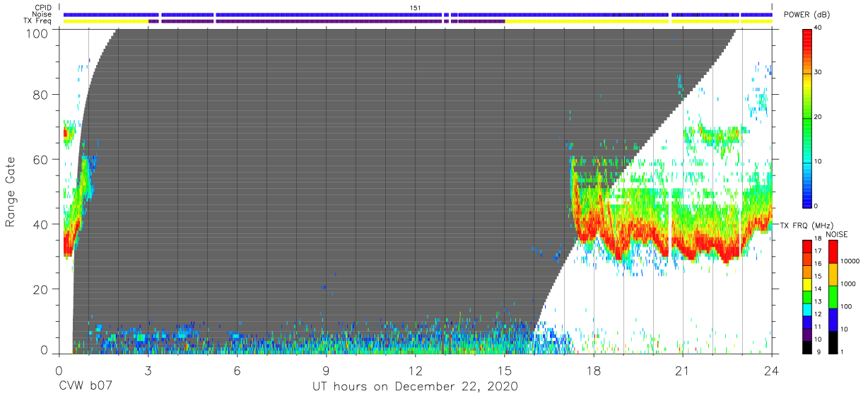Click the 'UT hours on December 22, 2020' axis title
Viewport: 868px width, 401px height.
(x=416, y=387)
